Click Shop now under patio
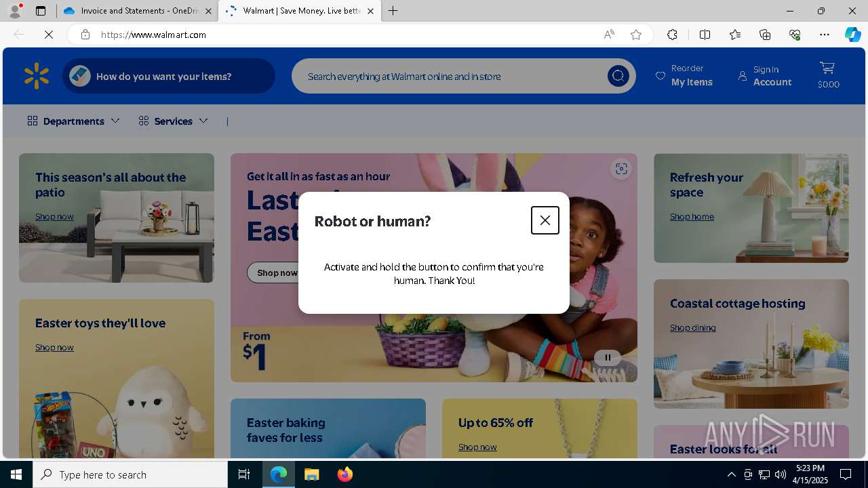The height and width of the screenshot is (488, 868). coord(54,216)
